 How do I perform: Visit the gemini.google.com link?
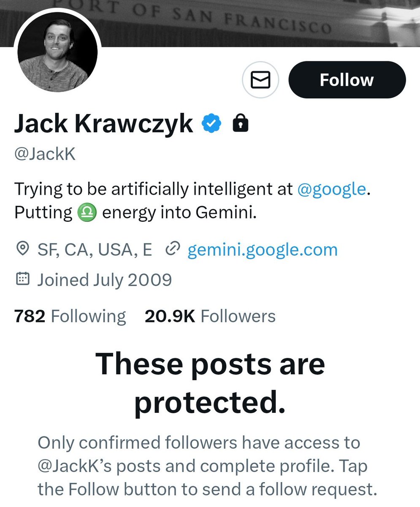coord(262,250)
